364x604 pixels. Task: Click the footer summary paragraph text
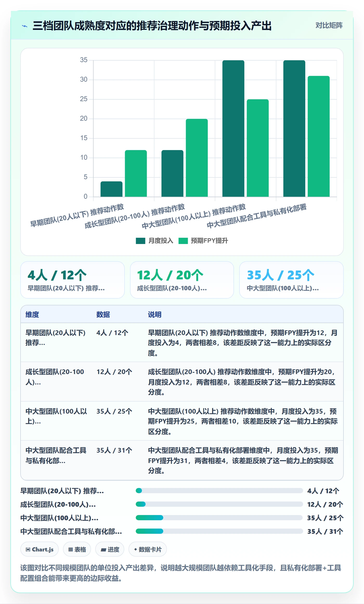click(181, 573)
